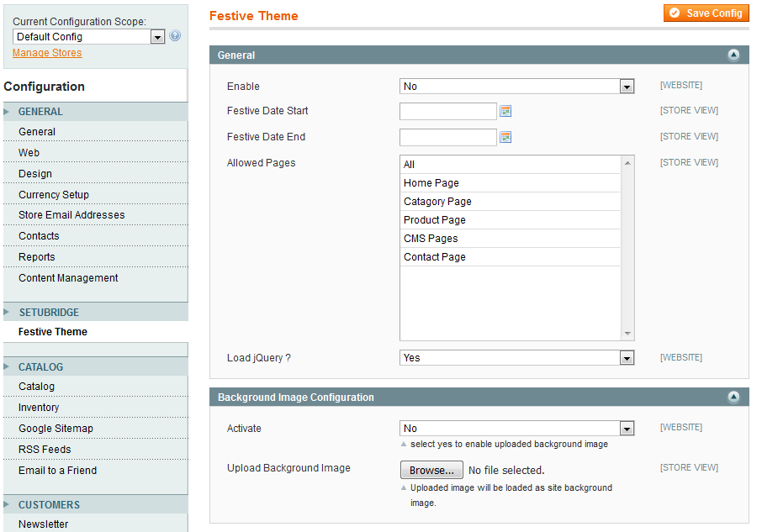Image resolution: width=762 pixels, height=532 pixels.
Task: Expand the Enable dropdown
Action: click(516, 87)
